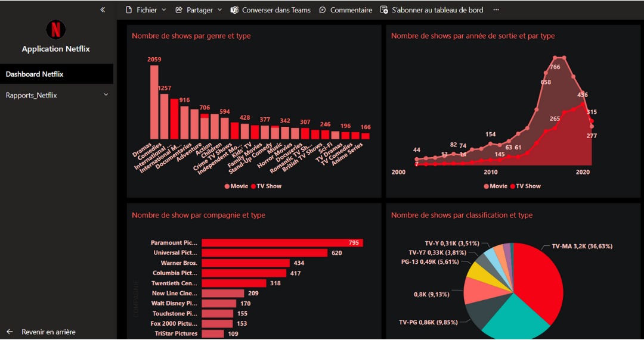Screen dimensions: 644x340
Task: Click the S'abonner au tableau de bord icon
Action: (384, 10)
